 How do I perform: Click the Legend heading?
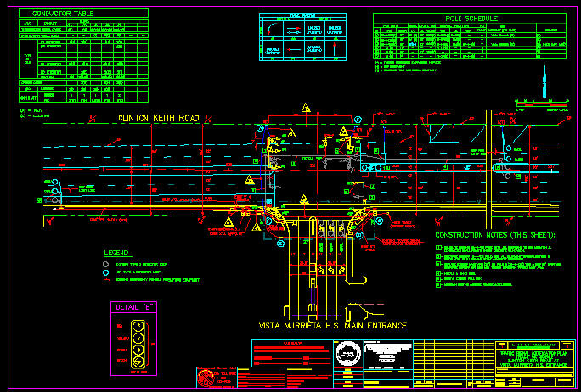click(x=116, y=253)
